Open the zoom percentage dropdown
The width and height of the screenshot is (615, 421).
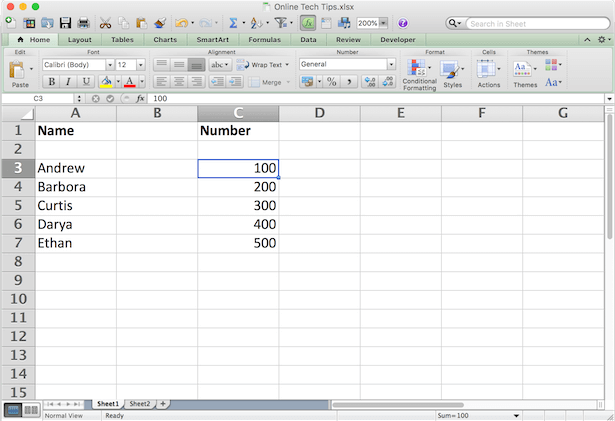pos(384,23)
